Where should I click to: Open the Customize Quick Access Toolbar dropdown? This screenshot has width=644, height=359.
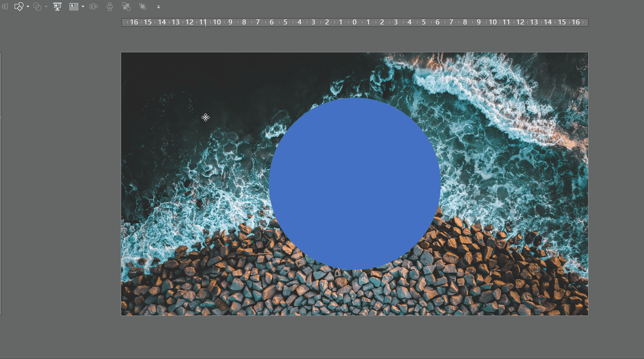pyautogui.click(x=159, y=7)
